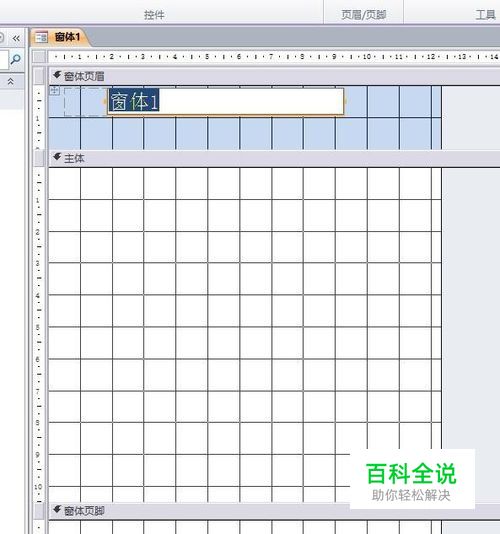The width and height of the screenshot is (500, 534).
Task: Click the form selector box at ruler corner
Action: pos(39,57)
